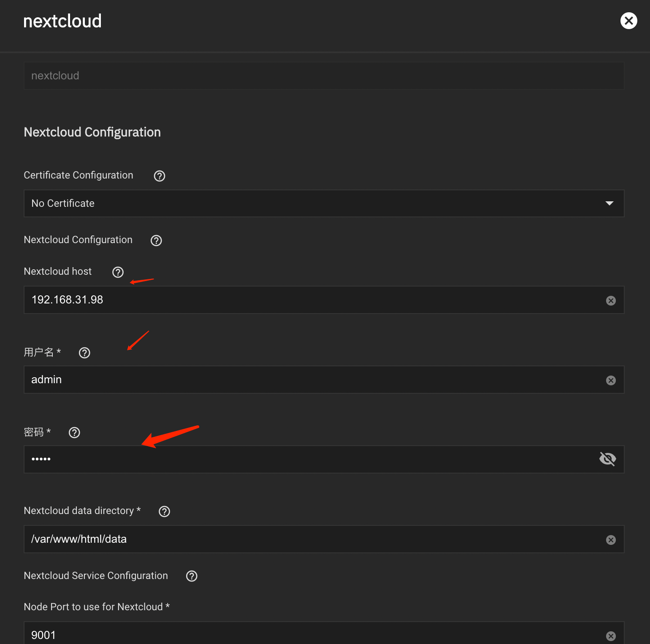This screenshot has width=650, height=644.
Task: Click help icon beside Certificate Configuration
Action: [x=160, y=176]
